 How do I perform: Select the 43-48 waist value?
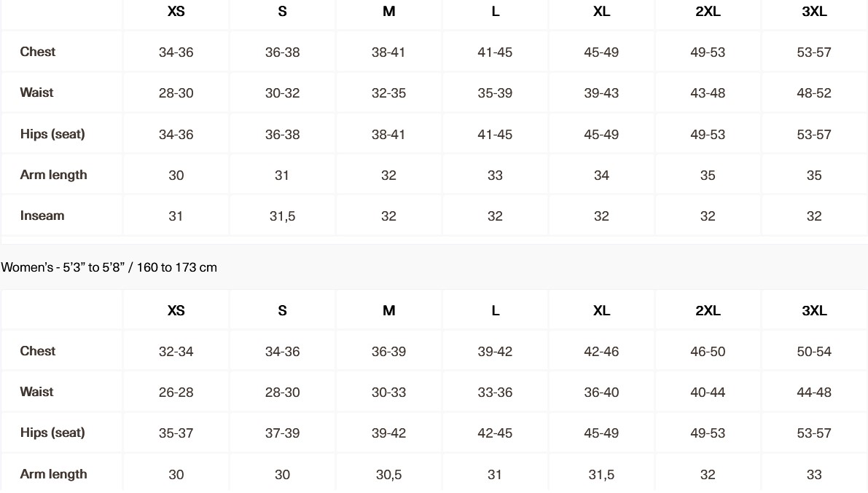[708, 93]
